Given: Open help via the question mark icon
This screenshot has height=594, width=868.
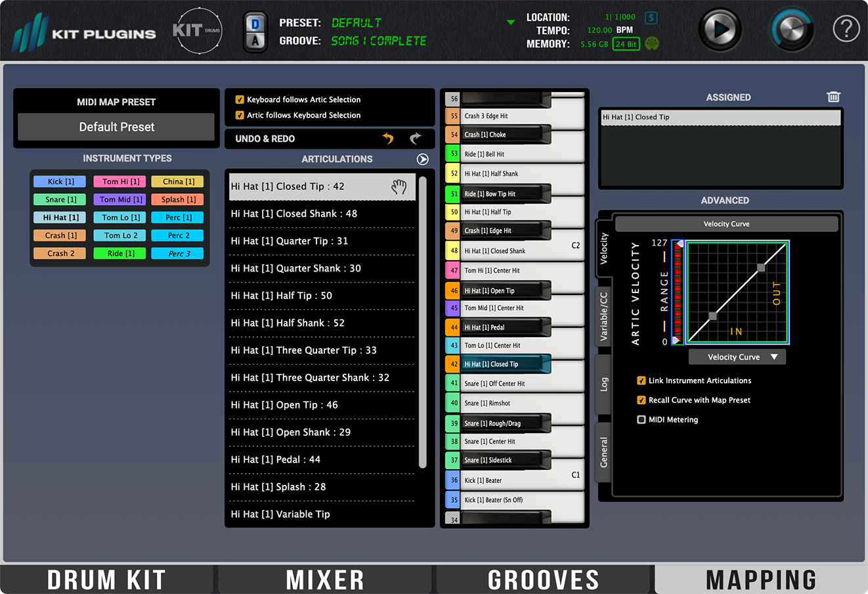Looking at the screenshot, I should click(x=846, y=29).
